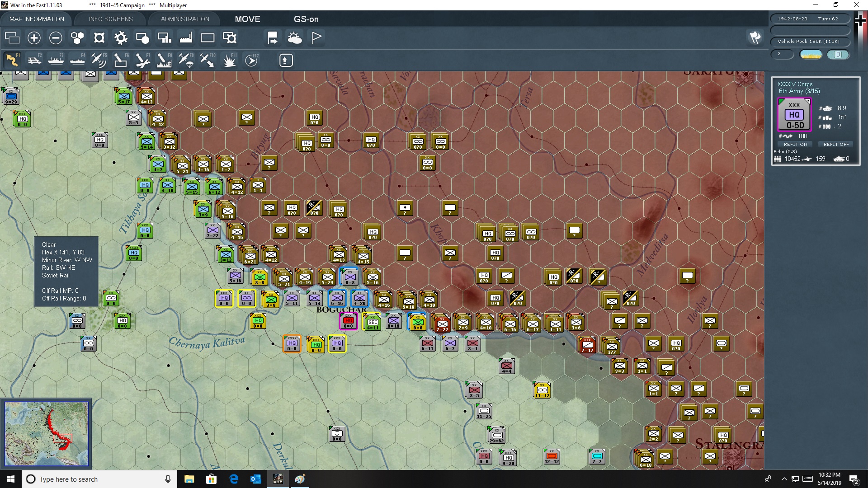Zoom out the map with minus icon
868x488 pixels.
pyautogui.click(x=56, y=38)
